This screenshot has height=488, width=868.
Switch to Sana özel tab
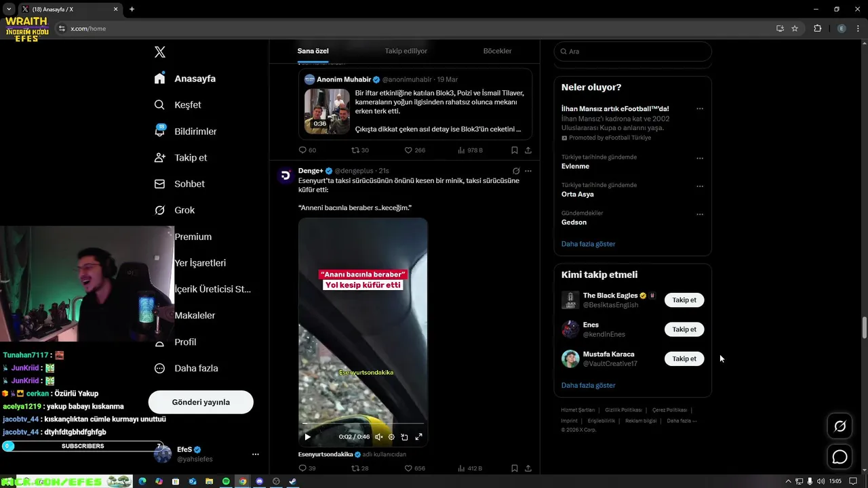(313, 51)
